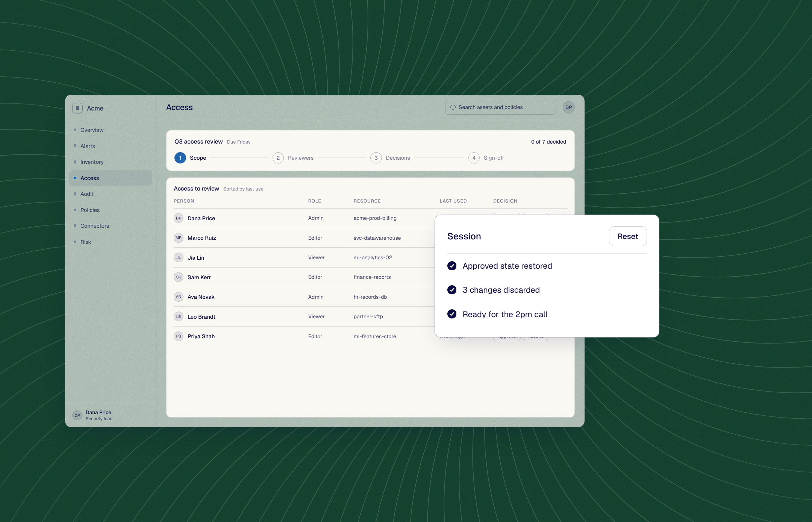Click the Sorted by last use label
This screenshot has height=522, width=812.
243,189
